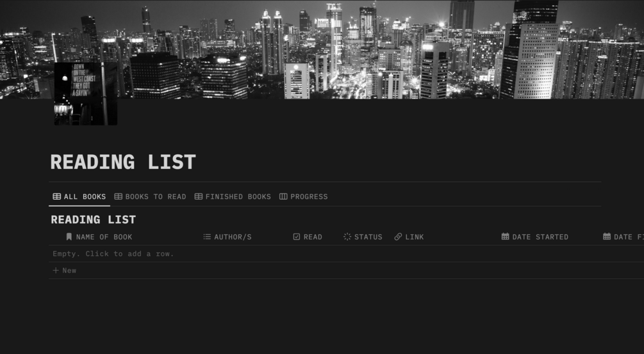Click the READING LIST page title
Screen dimensions: 644x354
(123, 162)
